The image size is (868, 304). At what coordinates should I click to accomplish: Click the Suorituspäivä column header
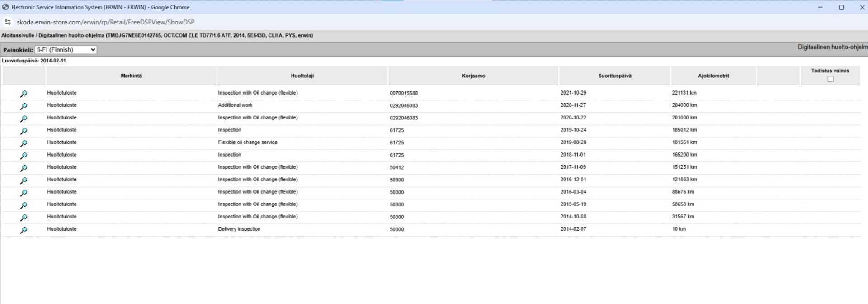614,76
